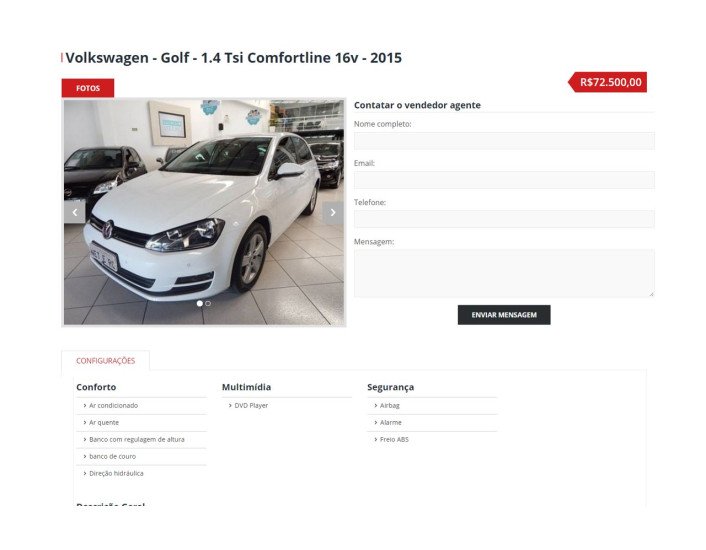The image size is (706, 550).
Task: Open the CONFIGURAÇÕES tab
Action: click(x=105, y=361)
